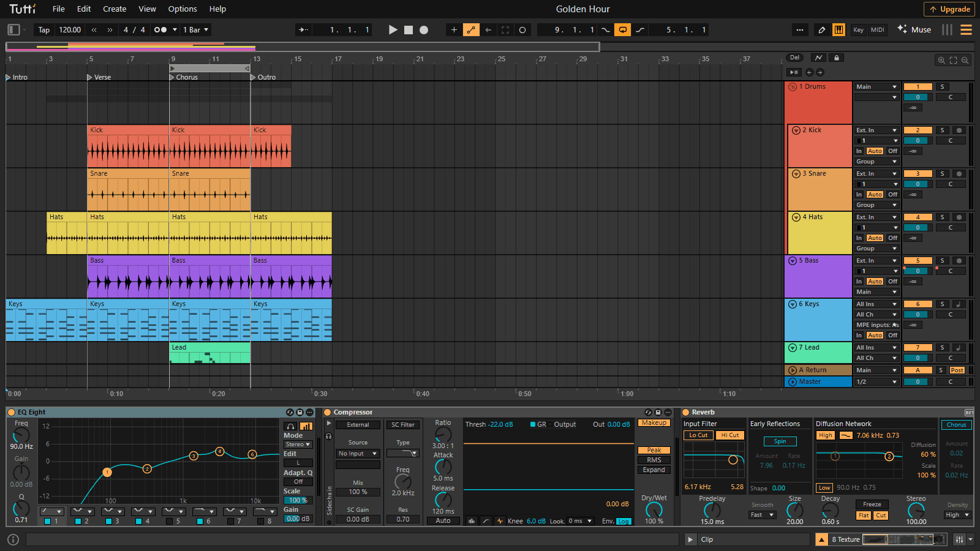980x551 pixels.
Task: Open the Create menu
Action: click(115, 9)
